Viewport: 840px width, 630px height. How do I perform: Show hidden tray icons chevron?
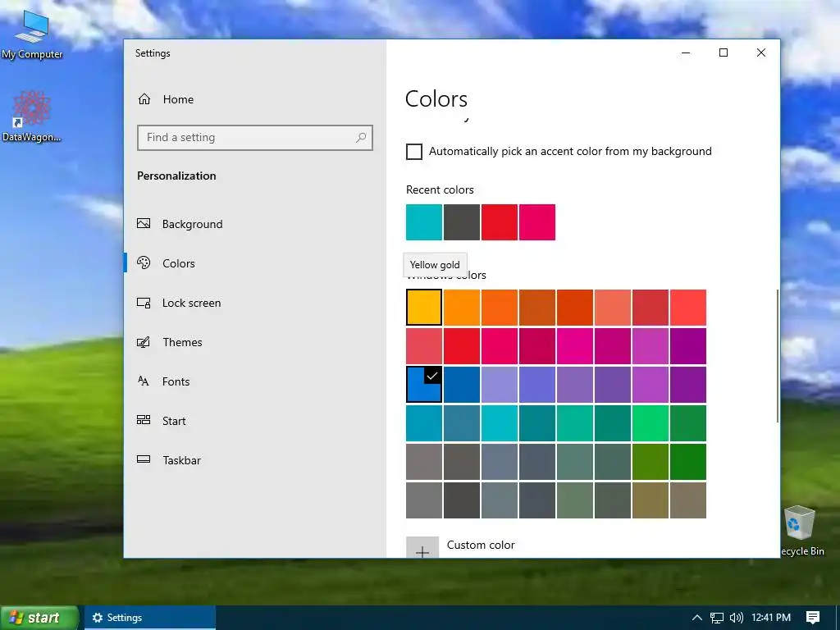pyautogui.click(x=696, y=618)
